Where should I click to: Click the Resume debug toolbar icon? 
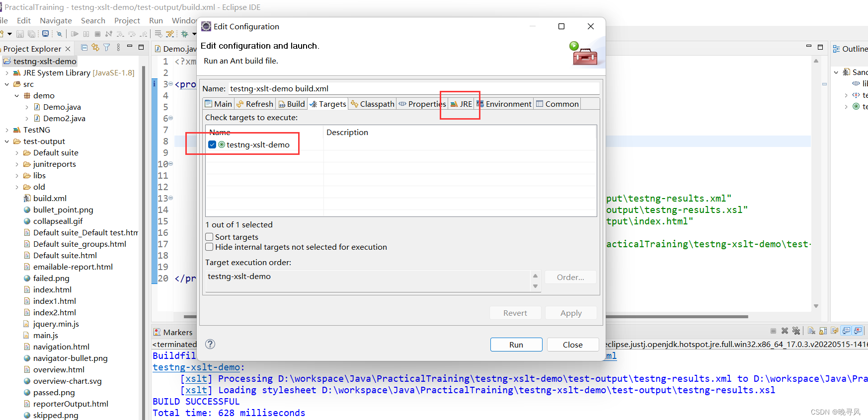coord(75,34)
